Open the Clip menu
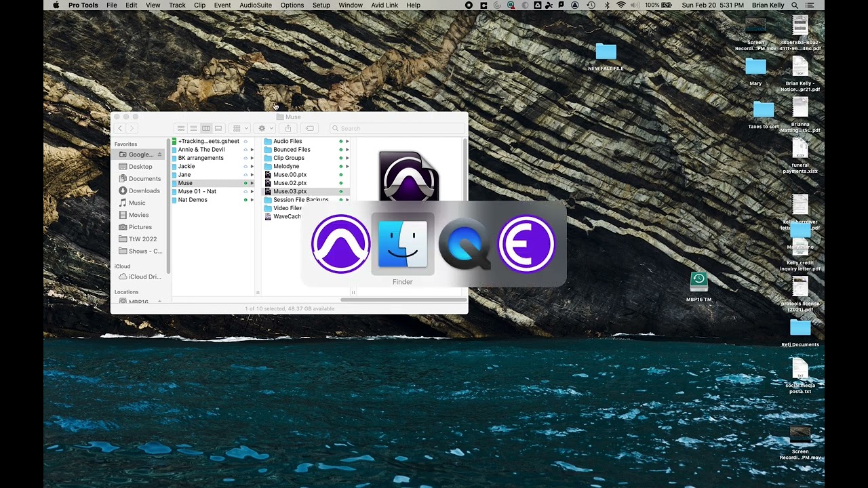This screenshot has width=868, height=488. click(199, 5)
